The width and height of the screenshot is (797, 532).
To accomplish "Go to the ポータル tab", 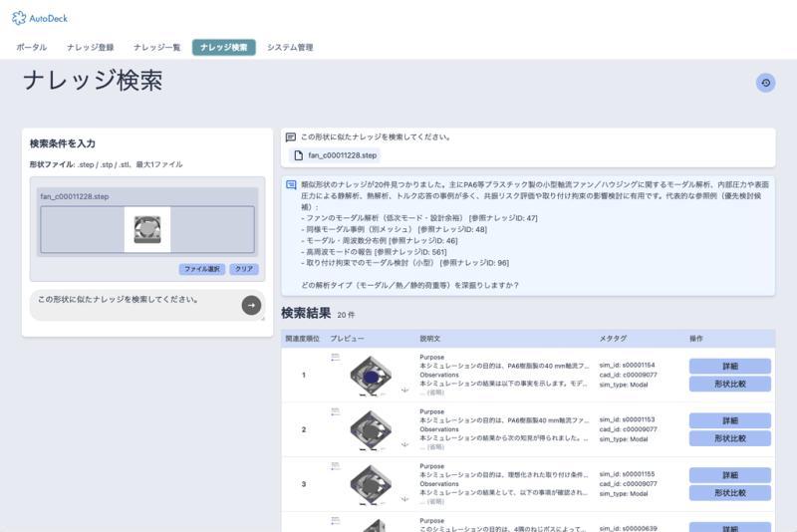I will point(32,47).
